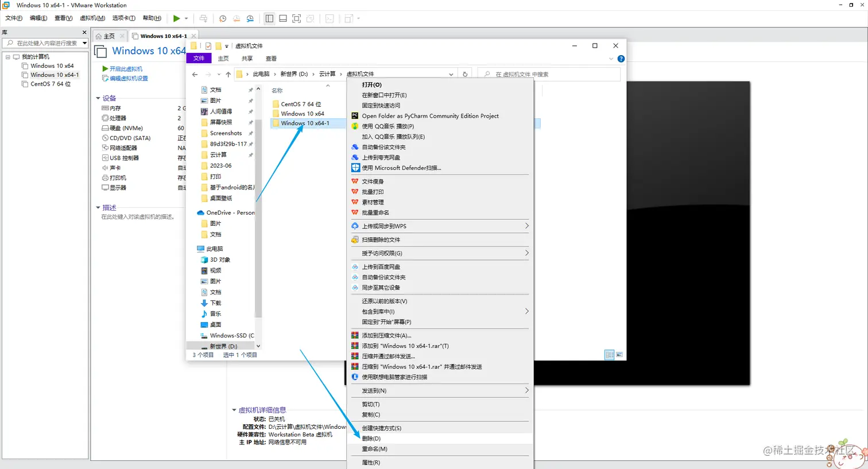The height and width of the screenshot is (469, 868).
Task: Open the 文件 tab in the Explorer ribbon
Action: 199,59
